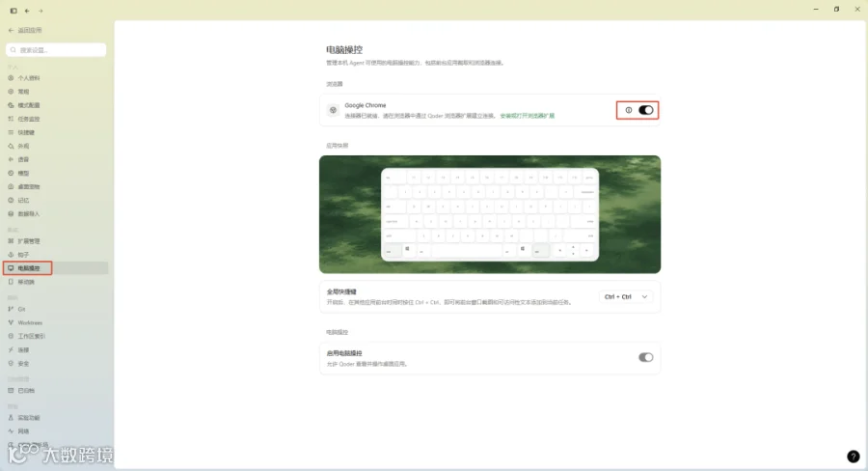
Task: Click the 常规 general settings icon
Action: point(11,92)
